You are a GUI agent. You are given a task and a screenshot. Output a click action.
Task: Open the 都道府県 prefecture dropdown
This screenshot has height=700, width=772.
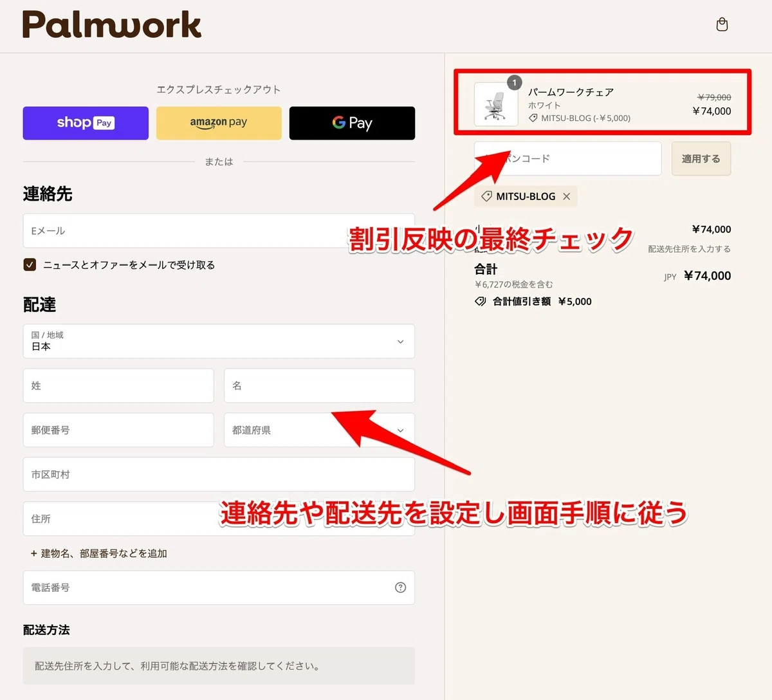point(319,430)
